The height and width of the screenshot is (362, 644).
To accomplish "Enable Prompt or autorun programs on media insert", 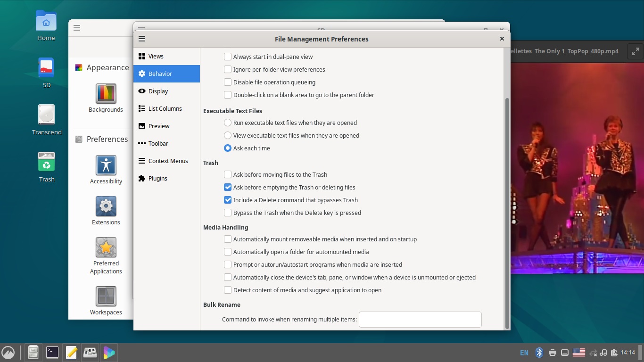I will (x=228, y=264).
